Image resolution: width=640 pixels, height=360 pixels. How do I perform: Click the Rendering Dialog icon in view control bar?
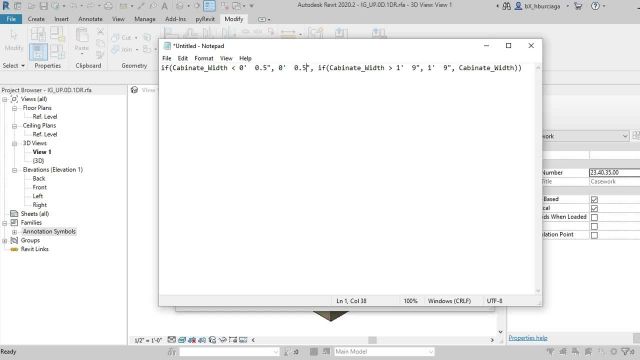point(212,340)
